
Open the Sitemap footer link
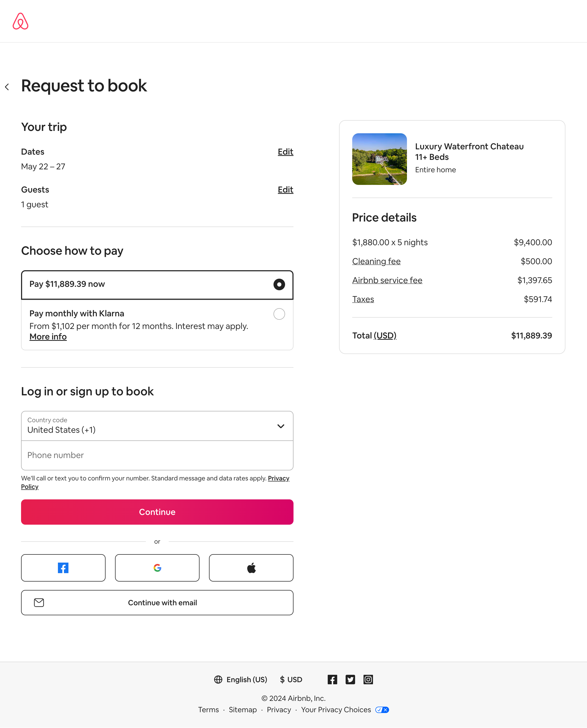tap(242, 710)
